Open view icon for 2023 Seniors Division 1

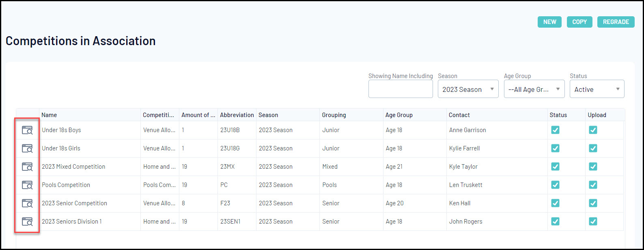(27, 222)
